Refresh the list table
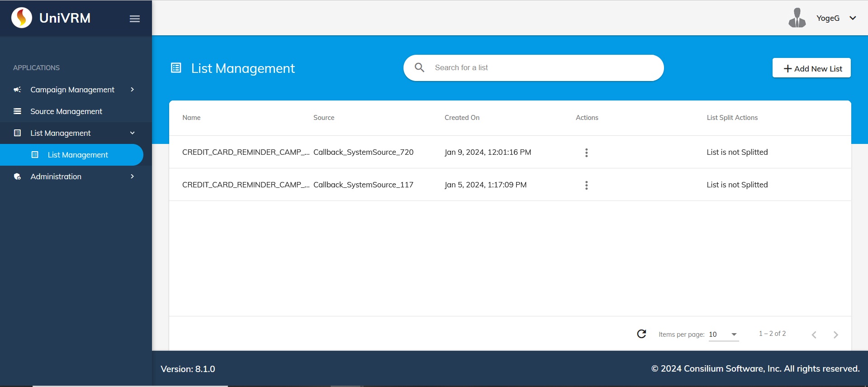 tap(641, 334)
